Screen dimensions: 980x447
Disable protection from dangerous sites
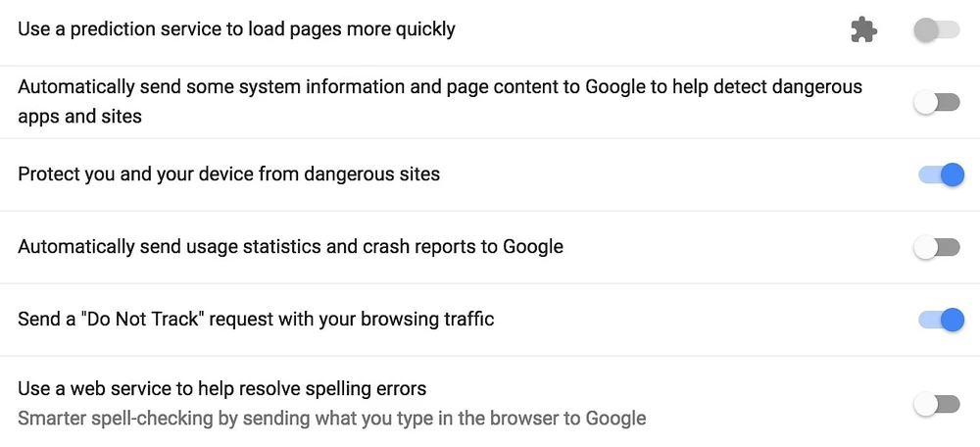pos(941,174)
